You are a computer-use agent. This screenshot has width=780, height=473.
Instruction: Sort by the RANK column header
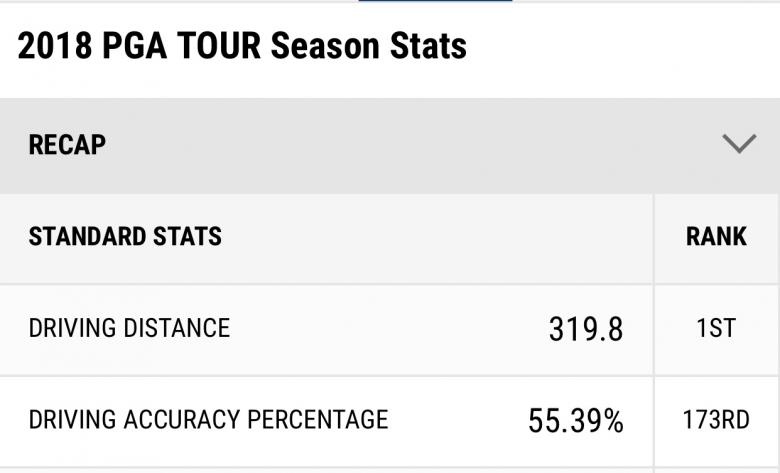click(x=716, y=237)
